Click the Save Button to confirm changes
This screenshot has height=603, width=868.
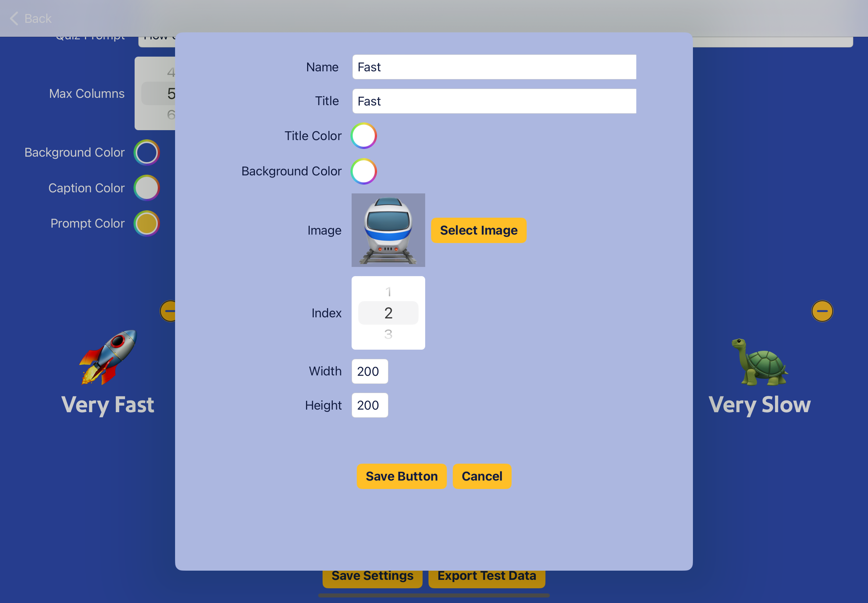pyautogui.click(x=402, y=476)
